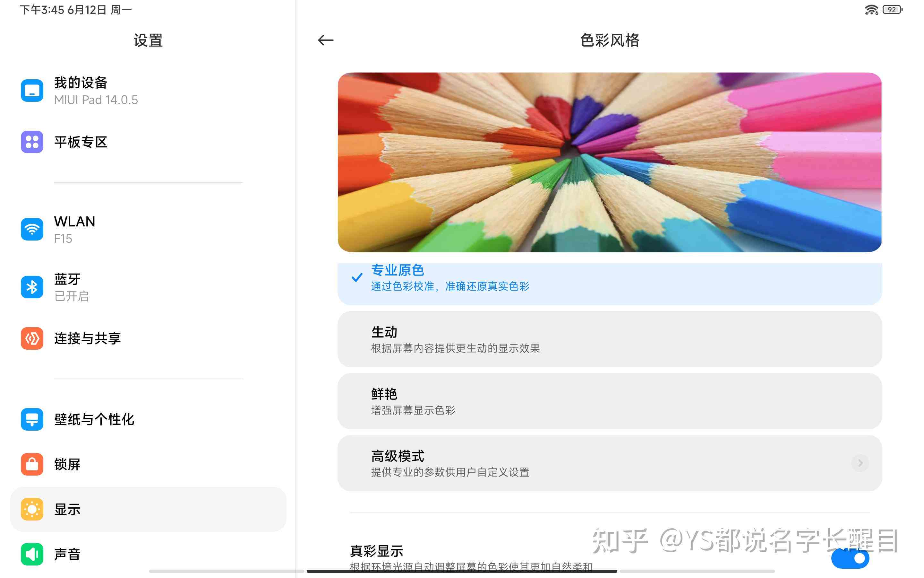Tap the 声音 speaker icon
The width and height of the screenshot is (924, 578).
(x=32, y=554)
